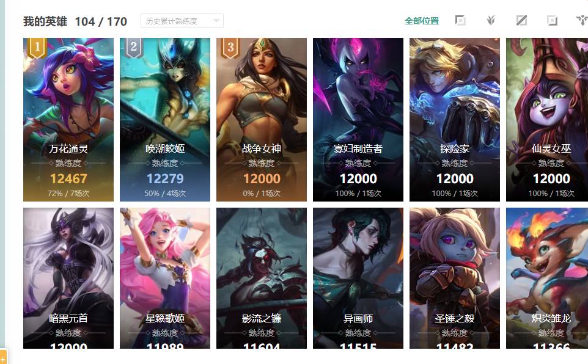Open the 万花通灵 champion card

[68, 120]
